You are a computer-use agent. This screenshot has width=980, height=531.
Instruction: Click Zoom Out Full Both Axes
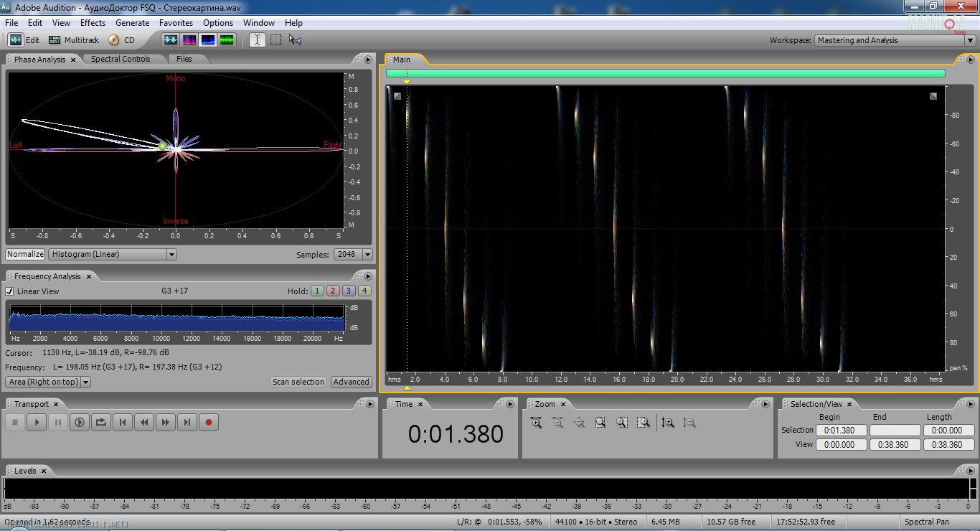(x=580, y=423)
